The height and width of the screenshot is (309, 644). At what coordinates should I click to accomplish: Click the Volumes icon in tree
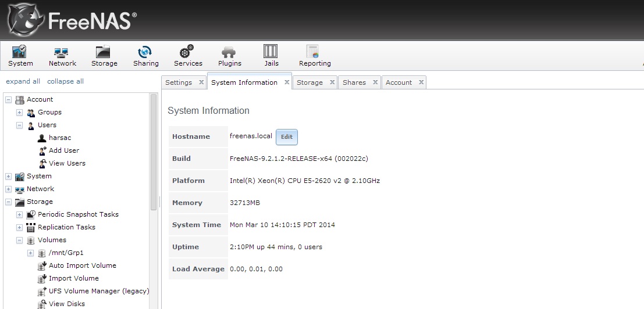(30, 240)
